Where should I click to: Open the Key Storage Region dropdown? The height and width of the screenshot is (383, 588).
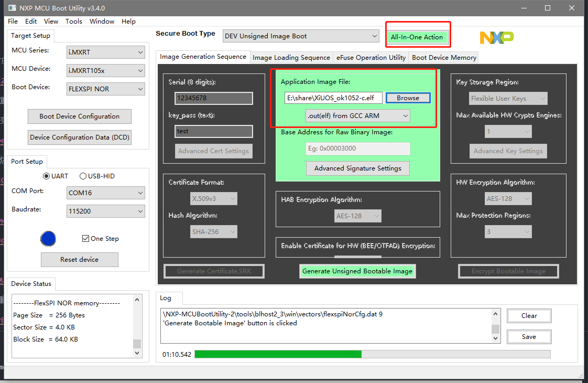[x=508, y=99]
